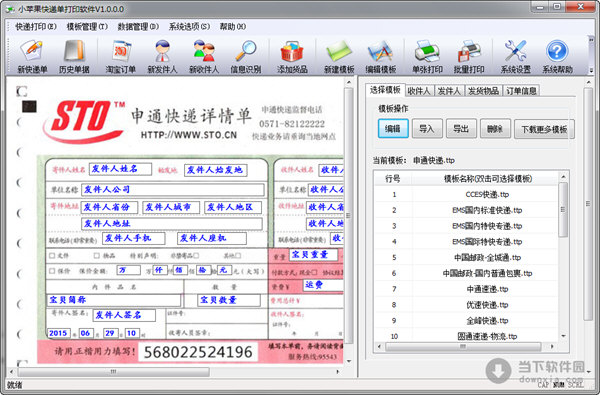Click the 发件人地址 field

tap(172, 224)
